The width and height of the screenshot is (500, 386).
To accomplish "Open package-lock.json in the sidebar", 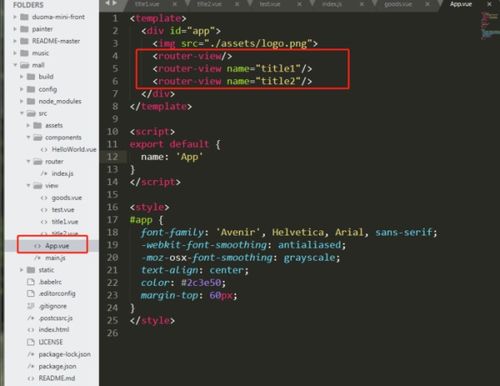I will coord(65,354).
